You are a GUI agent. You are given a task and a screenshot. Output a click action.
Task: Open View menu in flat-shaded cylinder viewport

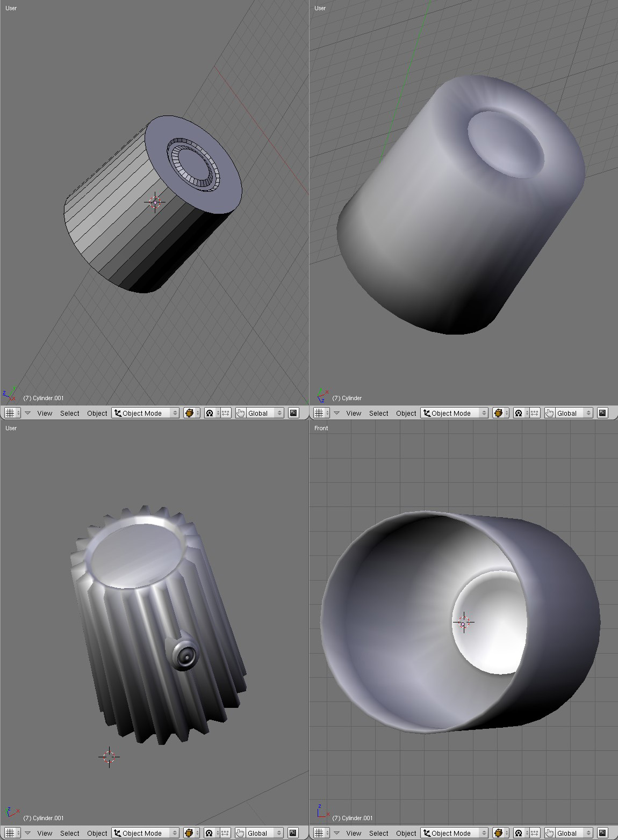[45, 413]
